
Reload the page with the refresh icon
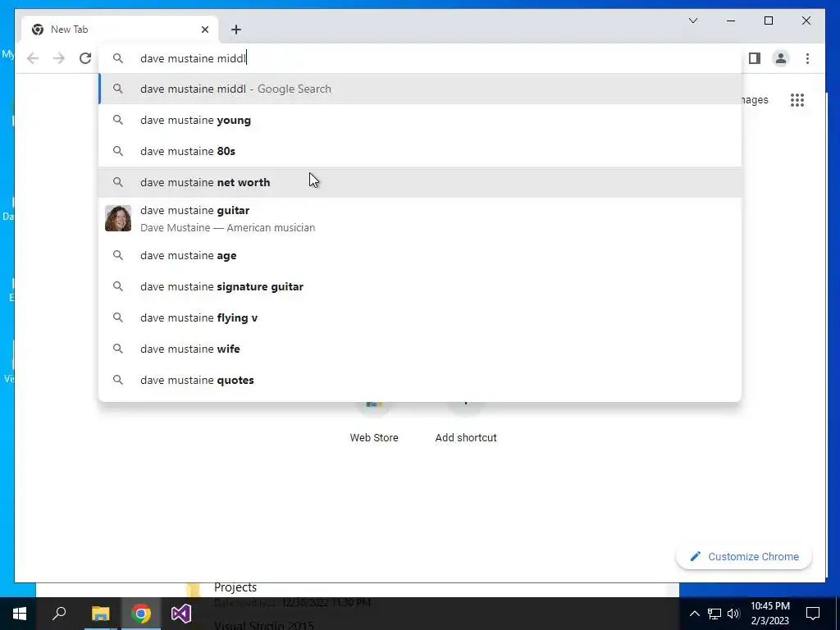(85, 58)
